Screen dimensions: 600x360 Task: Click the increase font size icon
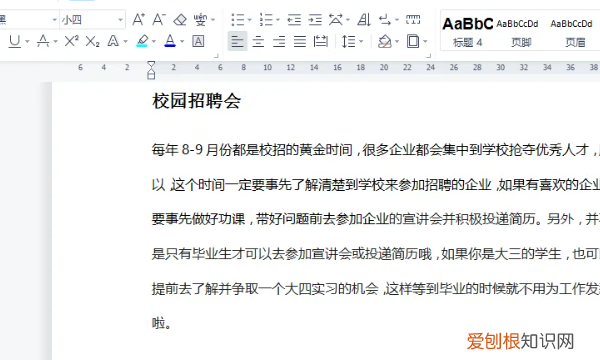coord(138,19)
